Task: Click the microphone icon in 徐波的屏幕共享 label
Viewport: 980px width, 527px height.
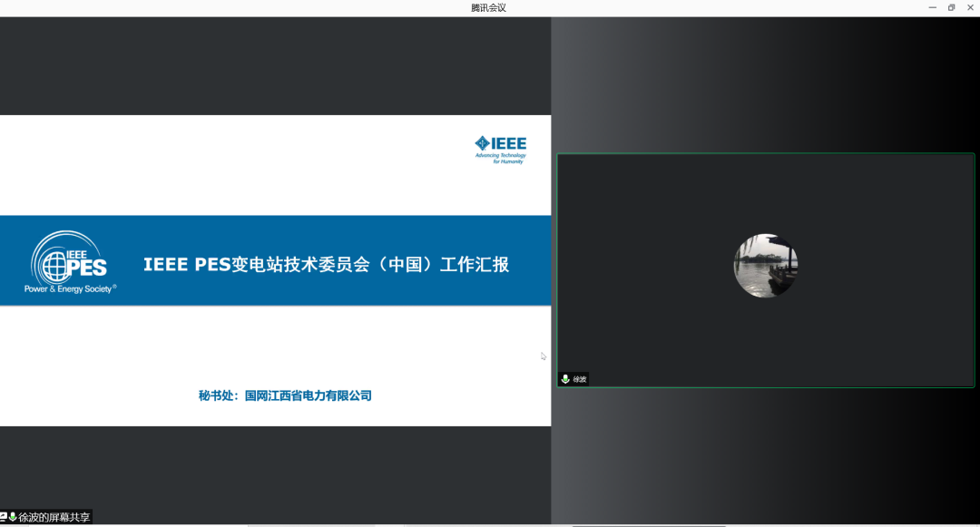Action: click(x=13, y=517)
